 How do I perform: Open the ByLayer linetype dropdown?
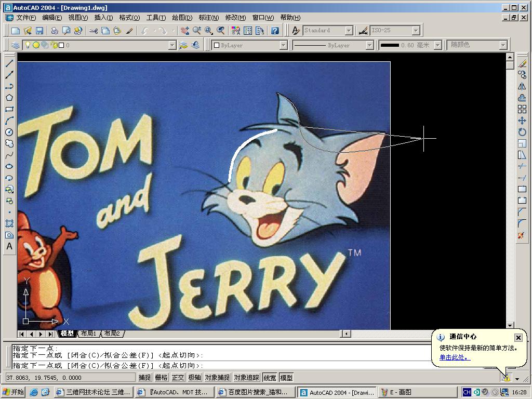click(370, 45)
